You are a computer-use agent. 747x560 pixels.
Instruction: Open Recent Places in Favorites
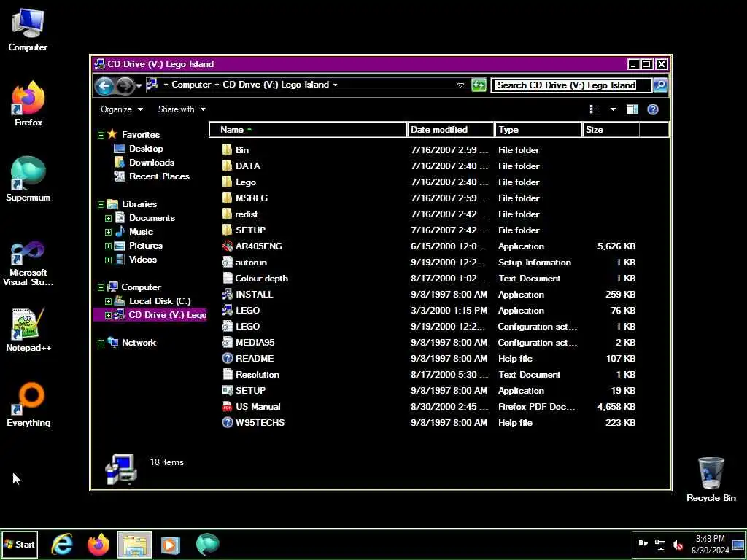pyautogui.click(x=152, y=176)
